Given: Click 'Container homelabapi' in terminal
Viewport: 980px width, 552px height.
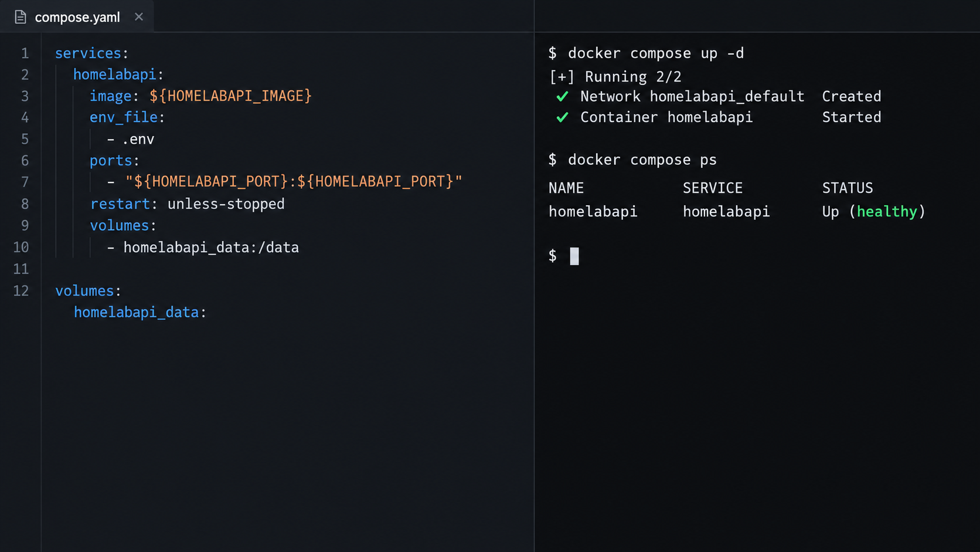Looking at the screenshot, I should pos(666,117).
